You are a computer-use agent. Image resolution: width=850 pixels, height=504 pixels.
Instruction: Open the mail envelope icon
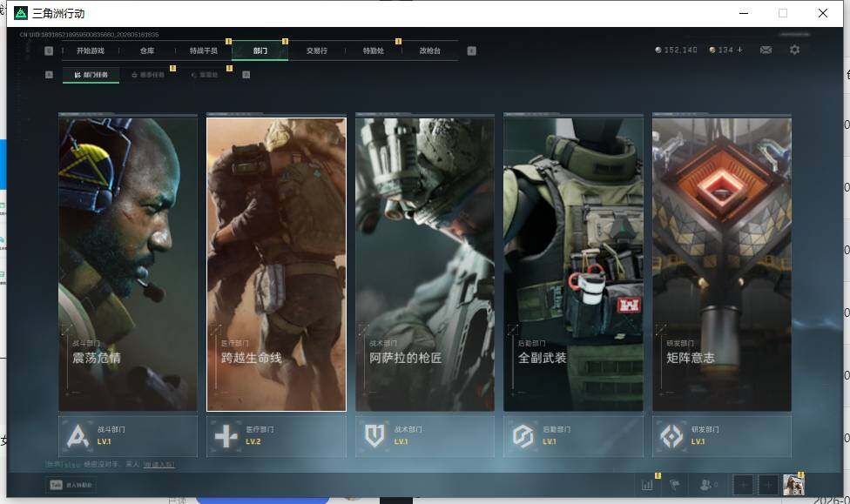coord(766,50)
